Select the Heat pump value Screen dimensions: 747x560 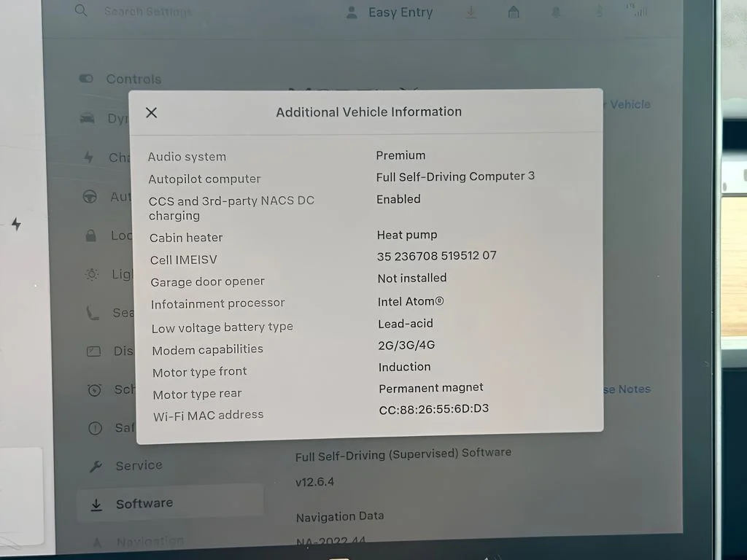point(407,235)
